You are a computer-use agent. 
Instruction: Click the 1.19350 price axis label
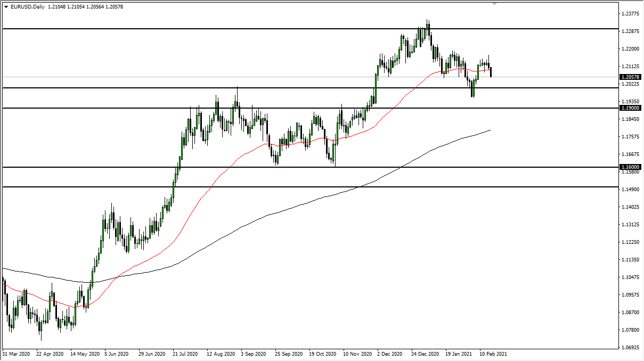point(631,102)
